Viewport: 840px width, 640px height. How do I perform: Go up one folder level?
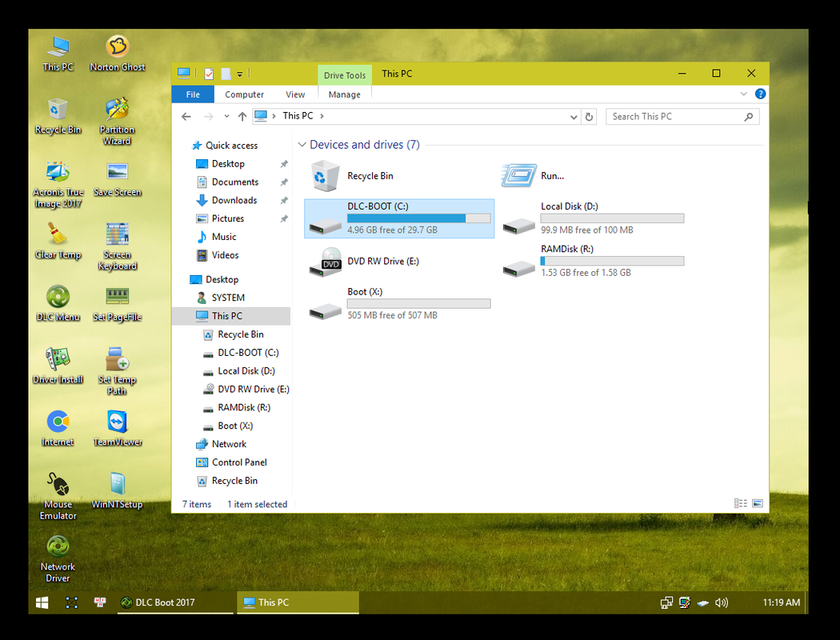click(x=242, y=116)
